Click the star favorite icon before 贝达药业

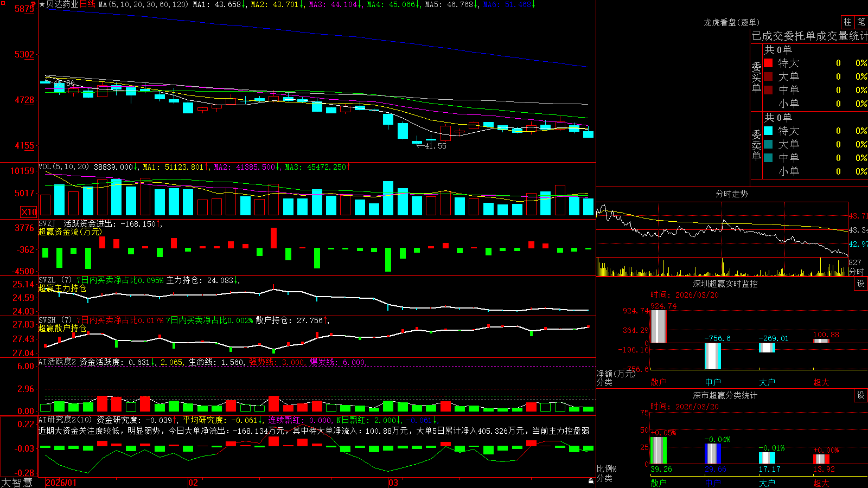(42, 4)
